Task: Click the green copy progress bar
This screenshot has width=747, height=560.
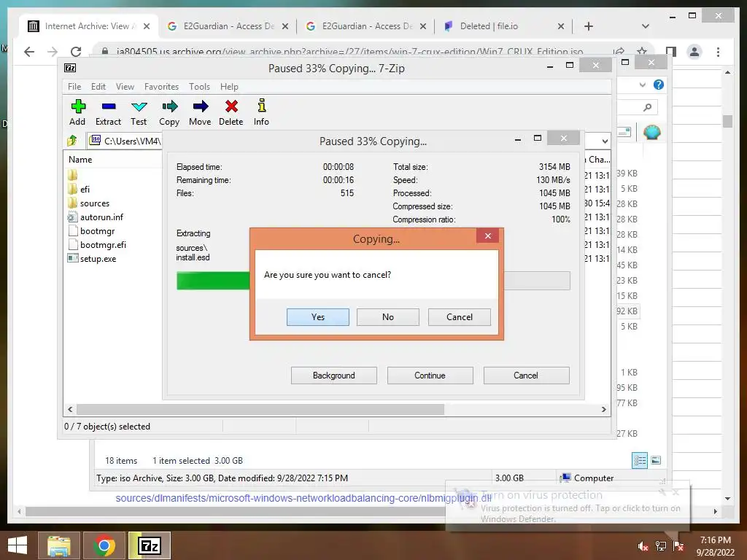Action: click(213, 281)
